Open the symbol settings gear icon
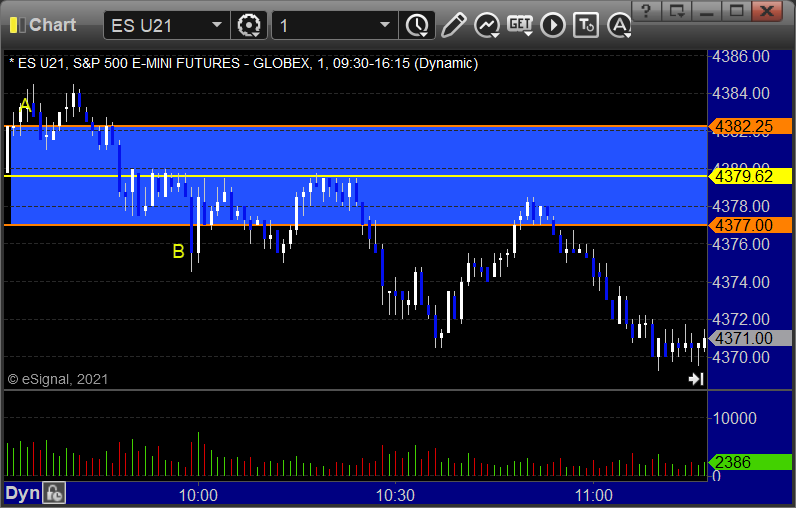This screenshot has height=508, width=796. [x=249, y=25]
